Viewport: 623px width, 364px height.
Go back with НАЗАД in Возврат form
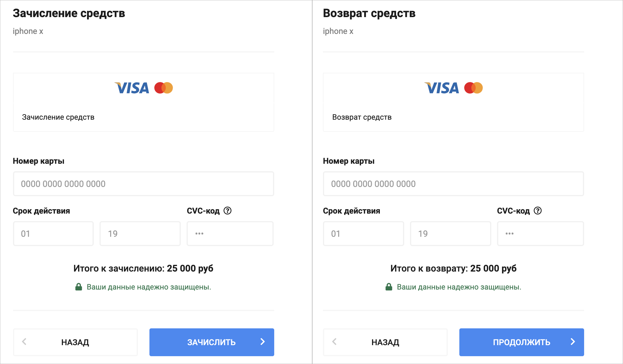click(385, 342)
